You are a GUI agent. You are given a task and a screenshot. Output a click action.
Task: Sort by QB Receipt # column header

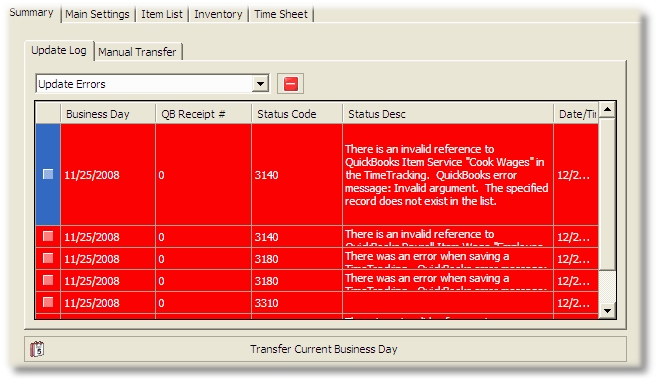(x=203, y=114)
